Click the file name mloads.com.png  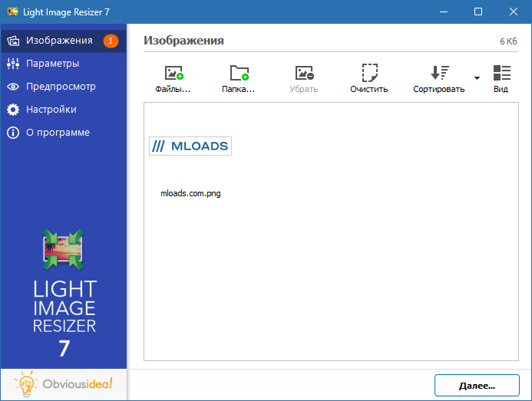[x=190, y=193]
